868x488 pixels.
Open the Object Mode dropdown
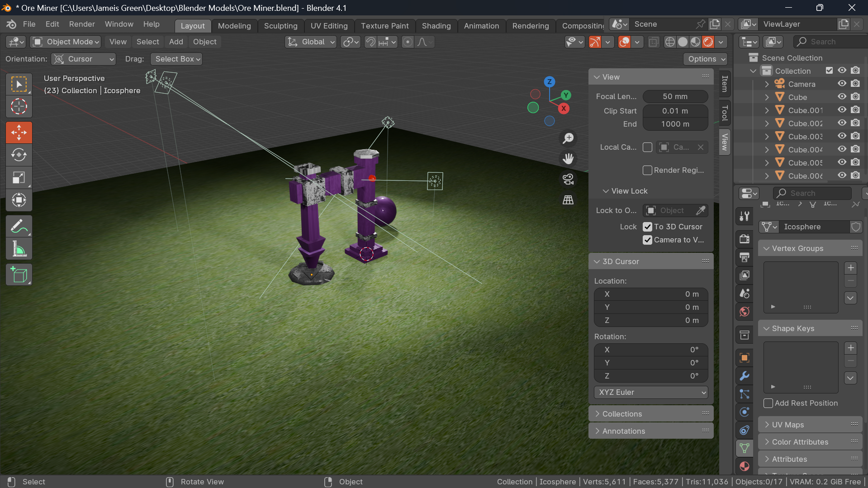point(66,42)
